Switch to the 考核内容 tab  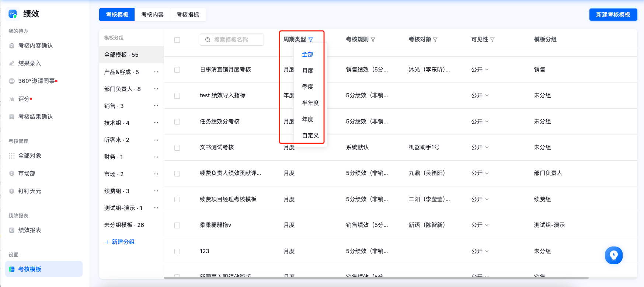tap(152, 14)
